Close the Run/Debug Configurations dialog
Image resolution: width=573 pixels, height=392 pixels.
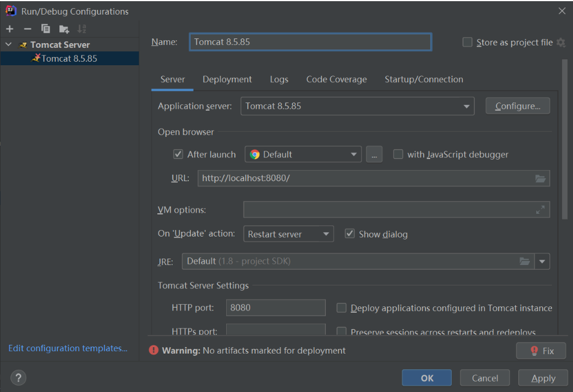(562, 11)
